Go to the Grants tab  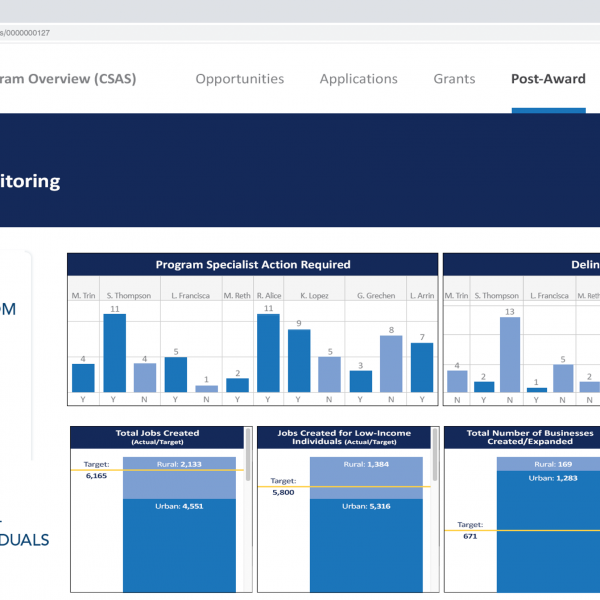tap(454, 79)
